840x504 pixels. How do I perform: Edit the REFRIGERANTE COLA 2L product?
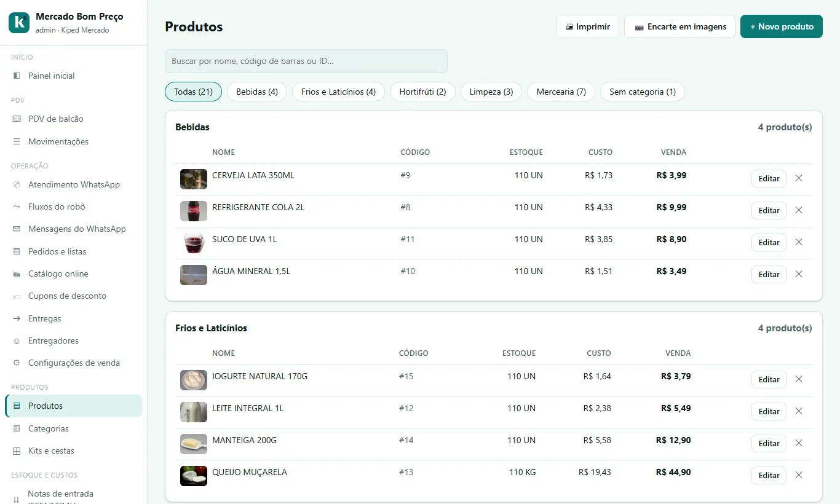coord(769,210)
